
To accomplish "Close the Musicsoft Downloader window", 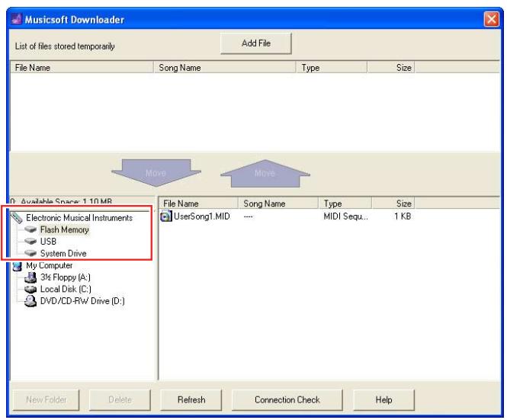I will pyautogui.click(x=491, y=19).
